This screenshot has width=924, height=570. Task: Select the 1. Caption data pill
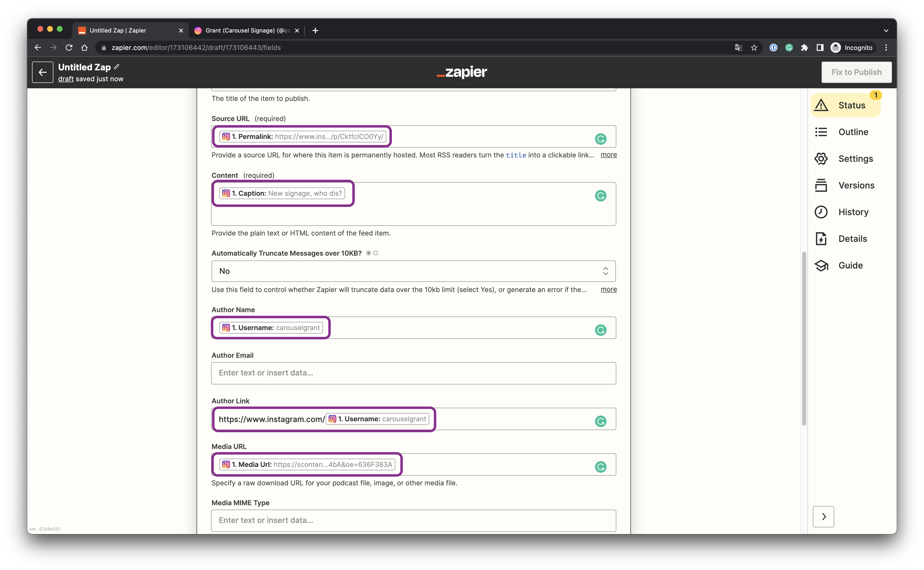(x=282, y=193)
